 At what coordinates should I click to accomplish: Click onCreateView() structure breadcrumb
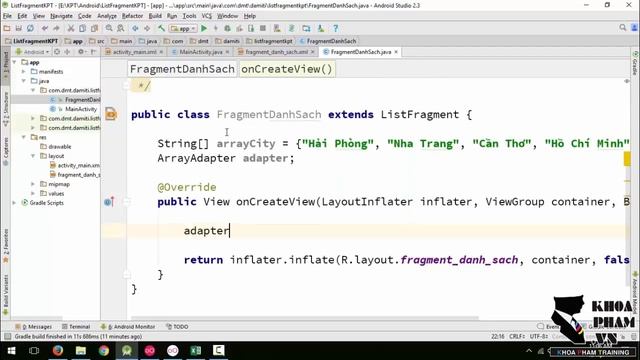pos(287,69)
